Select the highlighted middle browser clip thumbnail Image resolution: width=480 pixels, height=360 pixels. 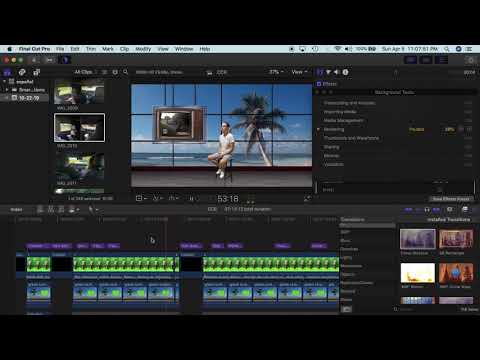[x=79, y=128]
